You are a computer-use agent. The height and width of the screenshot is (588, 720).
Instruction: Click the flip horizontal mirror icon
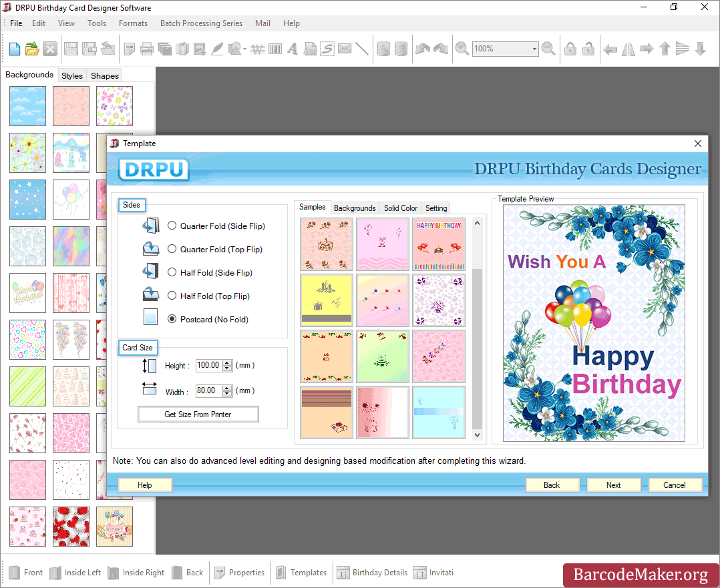pyautogui.click(x=628, y=49)
